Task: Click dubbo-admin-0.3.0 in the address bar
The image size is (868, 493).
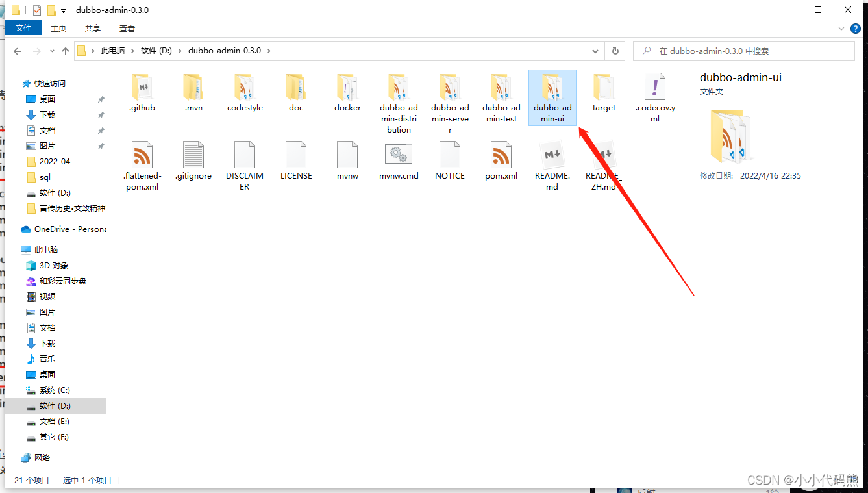Action: click(225, 51)
